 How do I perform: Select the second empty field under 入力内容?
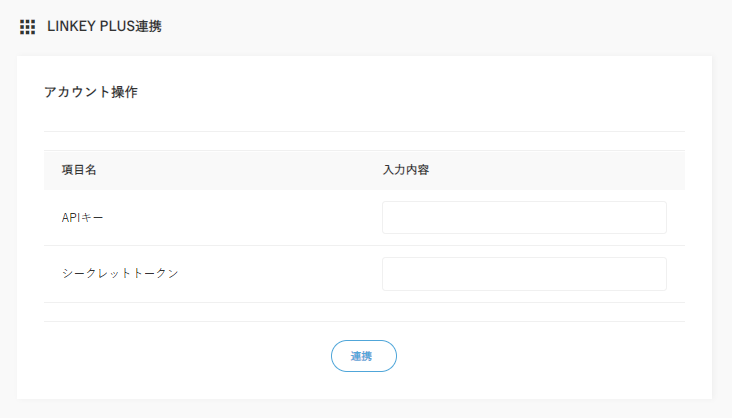coord(524,274)
